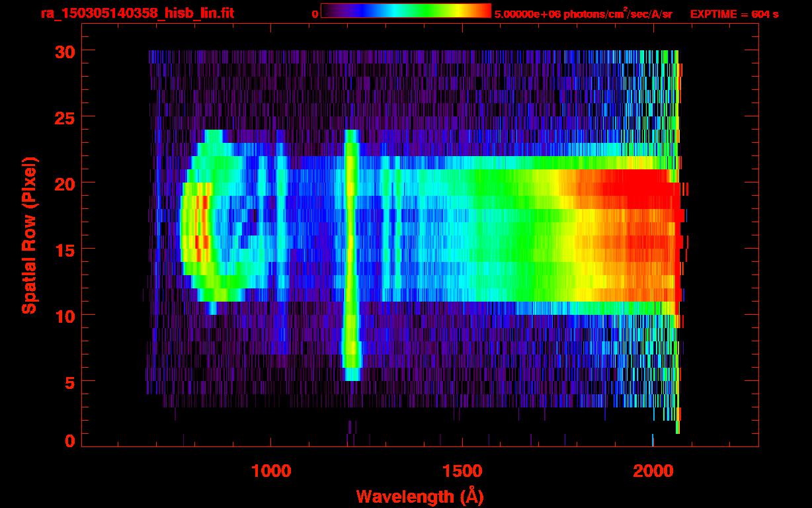Image resolution: width=812 pixels, height=508 pixels.
Task: Click the 2000 wavelength tick label
Action: point(653,471)
